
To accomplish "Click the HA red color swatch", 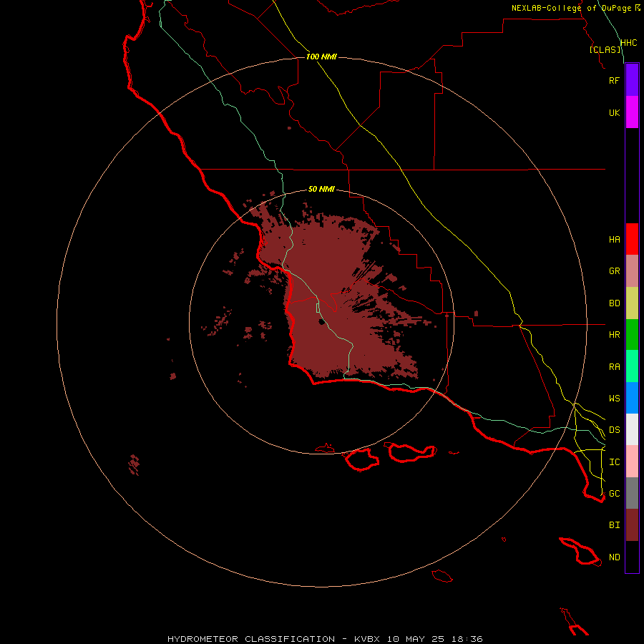I will (x=632, y=239).
